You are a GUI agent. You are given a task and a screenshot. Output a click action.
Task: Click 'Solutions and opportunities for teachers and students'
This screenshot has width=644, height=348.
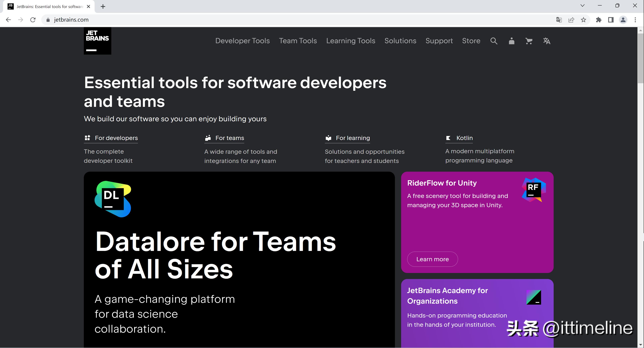[365, 156]
